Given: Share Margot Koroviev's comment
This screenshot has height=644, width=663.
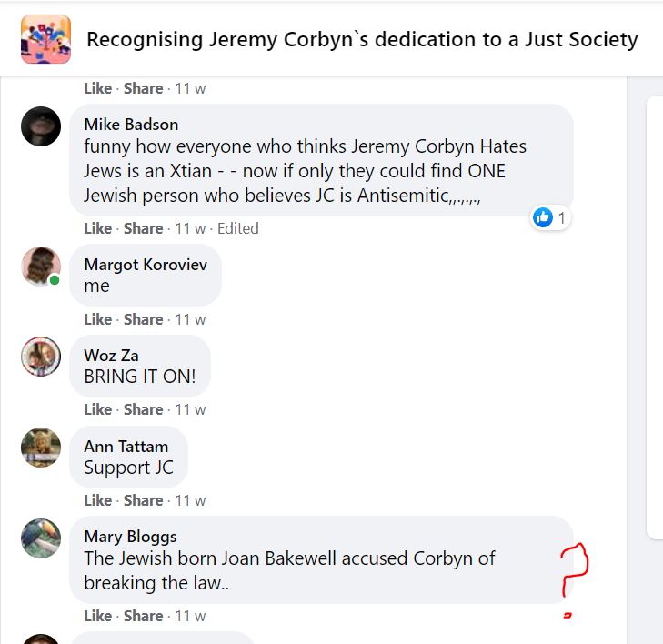Looking at the screenshot, I should point(144,319).
